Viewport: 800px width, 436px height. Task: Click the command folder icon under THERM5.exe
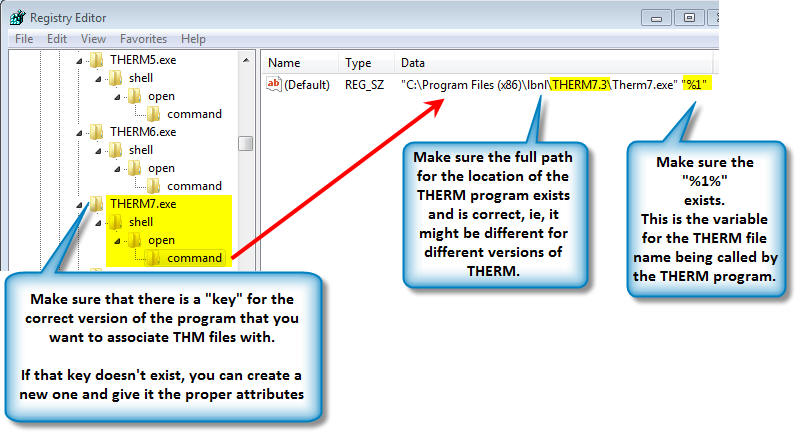154,114
